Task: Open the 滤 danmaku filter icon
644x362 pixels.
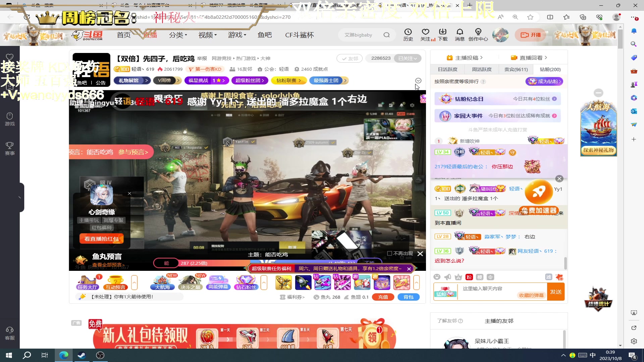Action: [x=549, y=277]
